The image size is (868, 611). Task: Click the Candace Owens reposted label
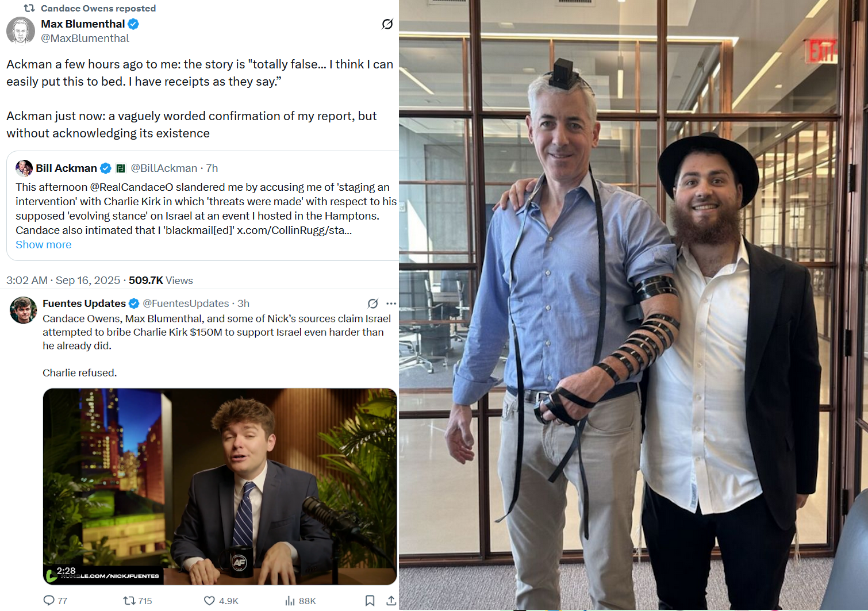pyautogui.click(x=98, y=9)
